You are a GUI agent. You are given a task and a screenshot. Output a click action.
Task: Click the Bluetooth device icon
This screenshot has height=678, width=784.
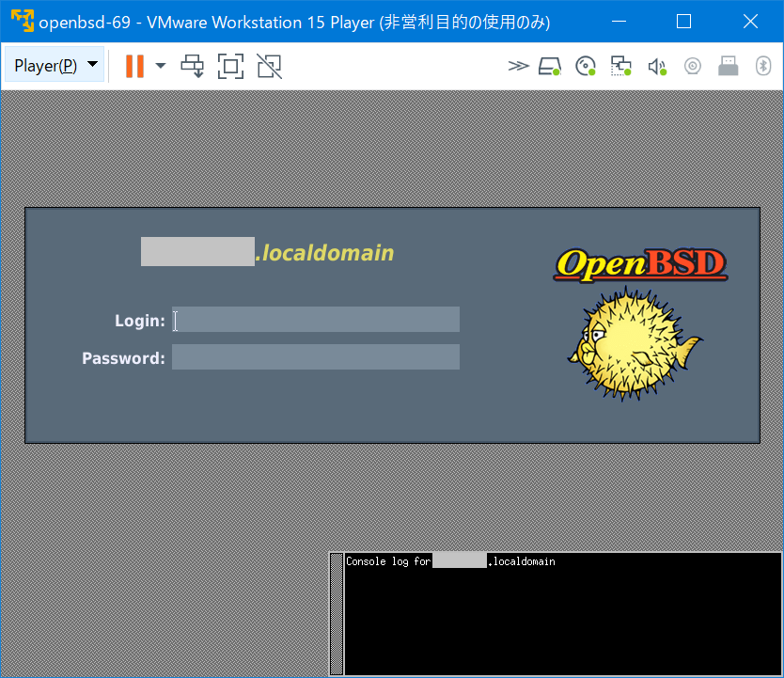coord(763,66)
